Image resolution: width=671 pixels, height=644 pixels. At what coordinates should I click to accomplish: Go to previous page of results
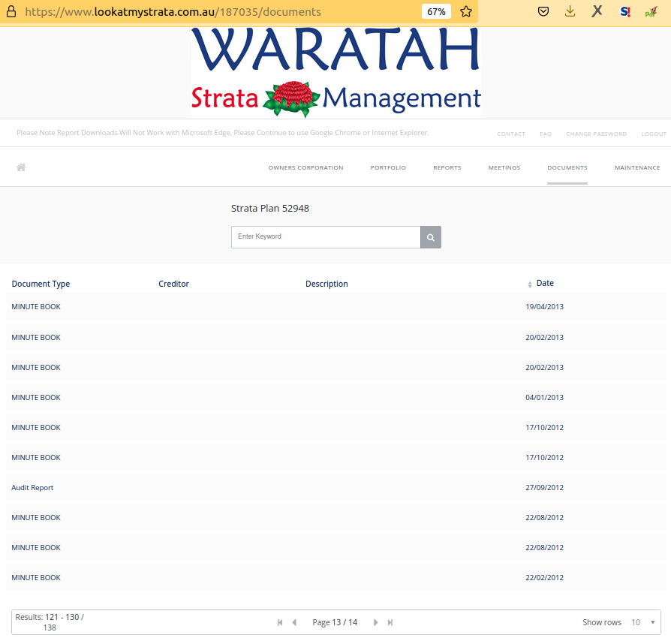pyautogui.click(x=294, y=622)
